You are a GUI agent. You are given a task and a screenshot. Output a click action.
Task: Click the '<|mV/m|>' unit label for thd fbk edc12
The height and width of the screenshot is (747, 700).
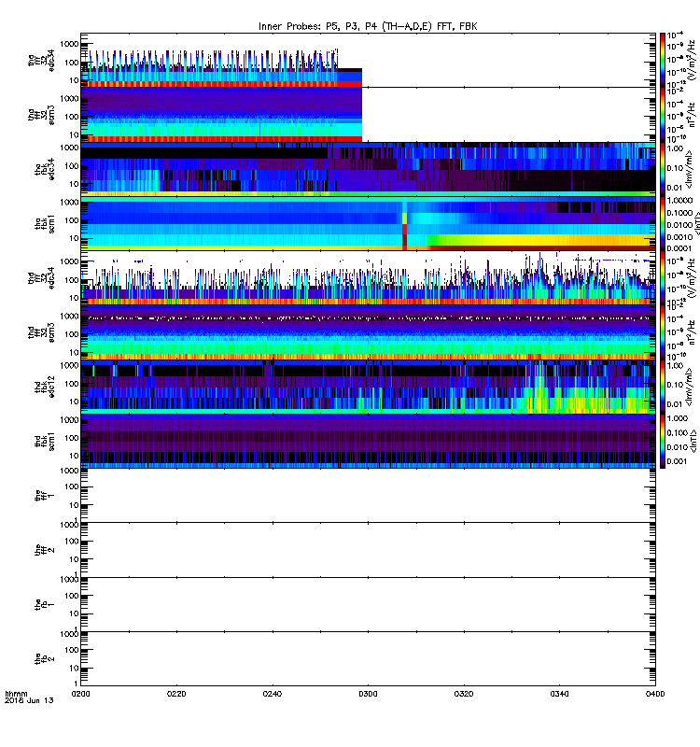pos(690,387)
